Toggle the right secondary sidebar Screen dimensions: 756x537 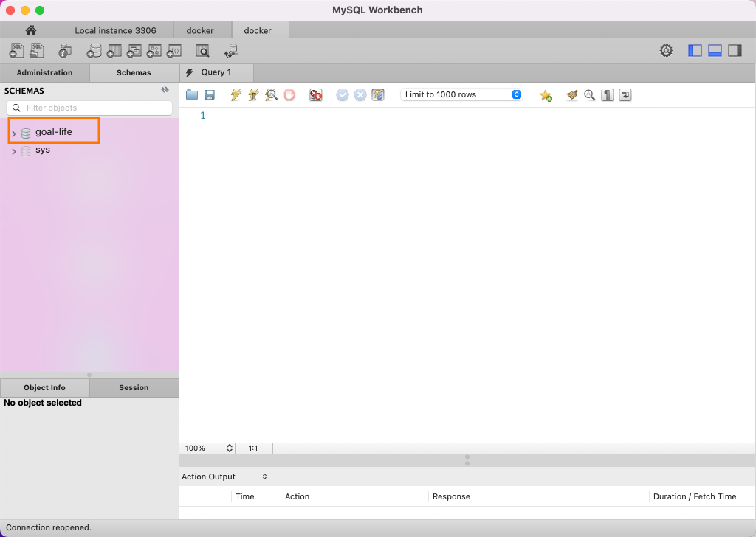point(735,51)
